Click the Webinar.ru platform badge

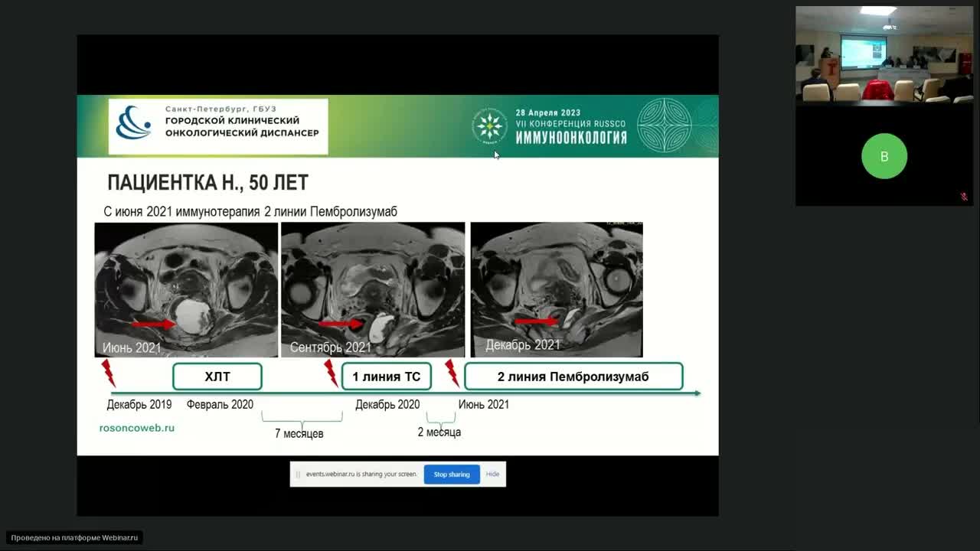[75, 538]
